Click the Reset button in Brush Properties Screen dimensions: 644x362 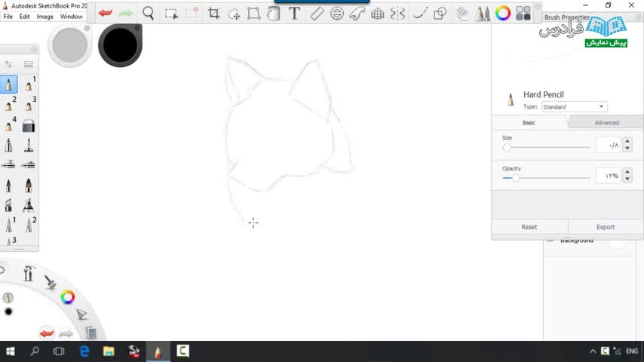529,227
